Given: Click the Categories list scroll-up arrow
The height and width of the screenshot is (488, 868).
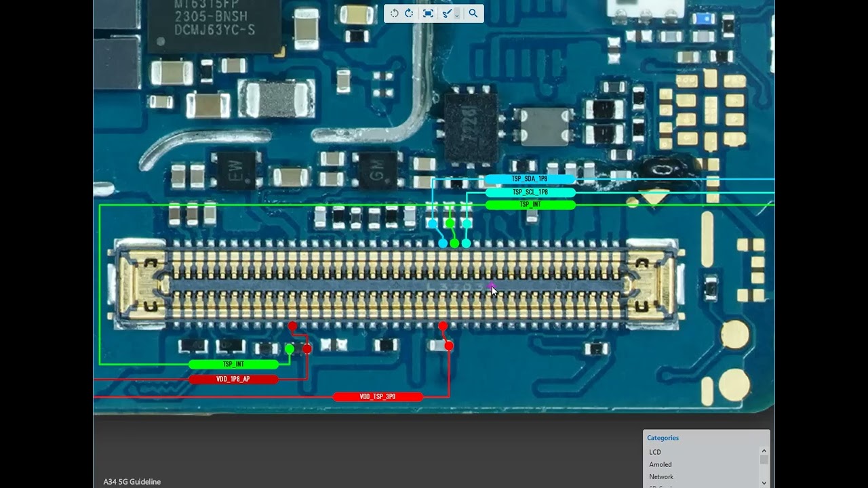Looking at the screenshot, I should click(764, 451).
